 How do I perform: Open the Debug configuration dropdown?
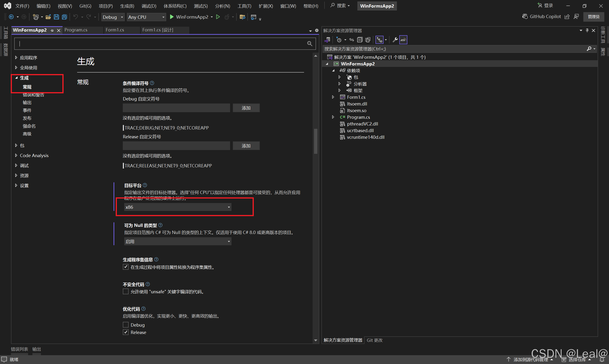(x=113, y=17)
